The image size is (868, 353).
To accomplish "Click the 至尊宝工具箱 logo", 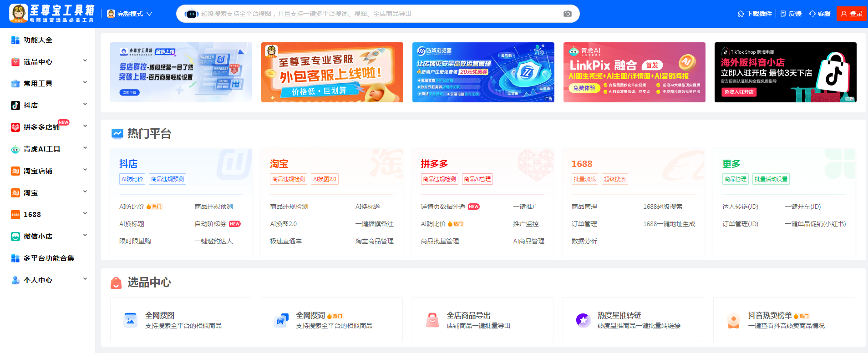I will 52,13.
